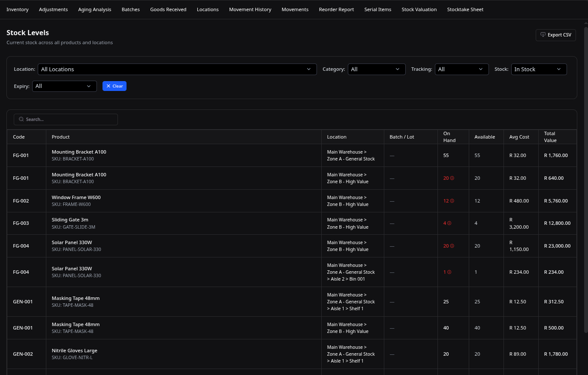
Task: Click total value R 23,000.00
Action: 557,246
